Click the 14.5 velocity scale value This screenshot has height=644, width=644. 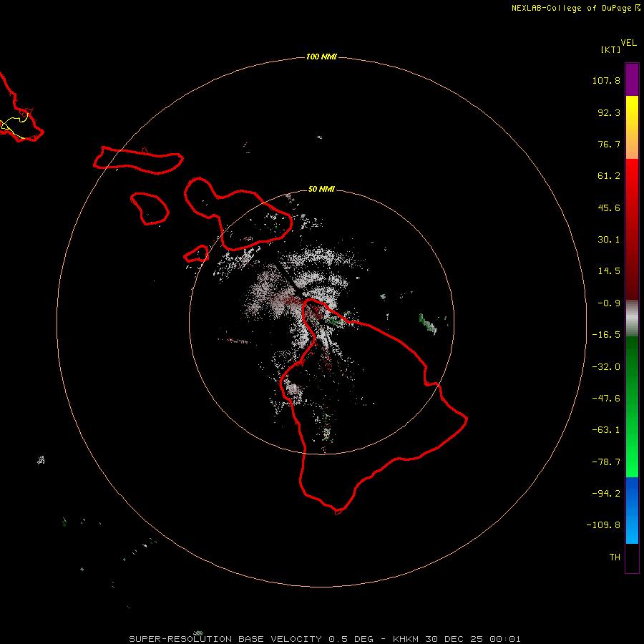pos(609,271)
